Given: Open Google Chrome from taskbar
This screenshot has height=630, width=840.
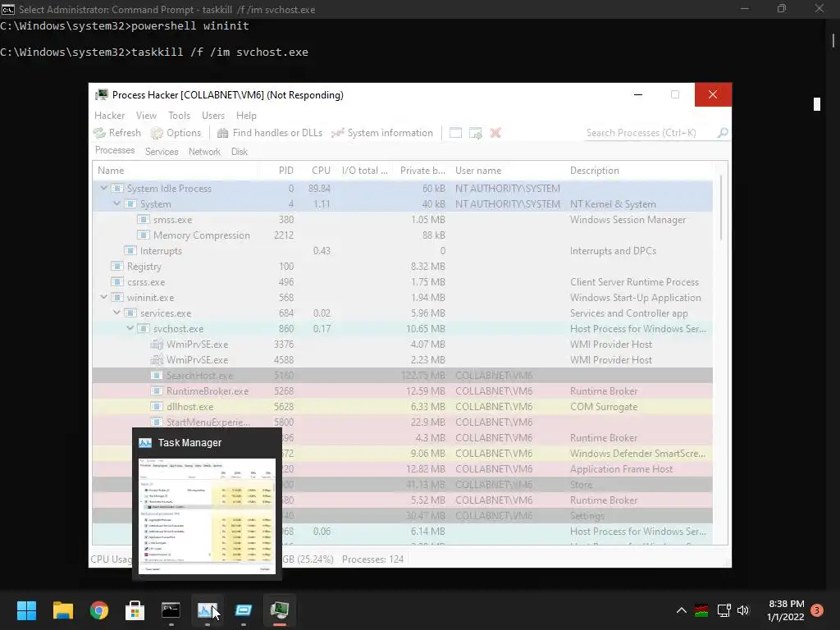Looking at the screenshot, I should [x=99, y=610].
